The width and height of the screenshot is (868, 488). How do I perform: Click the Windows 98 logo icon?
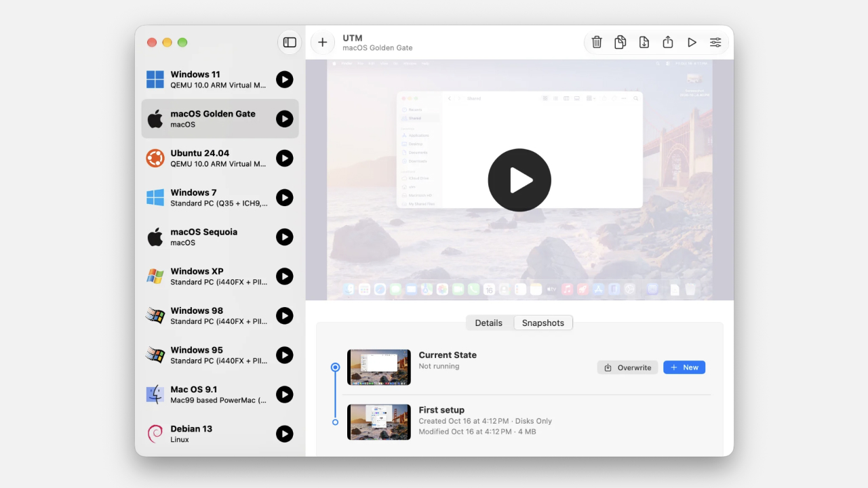point(155,315)
